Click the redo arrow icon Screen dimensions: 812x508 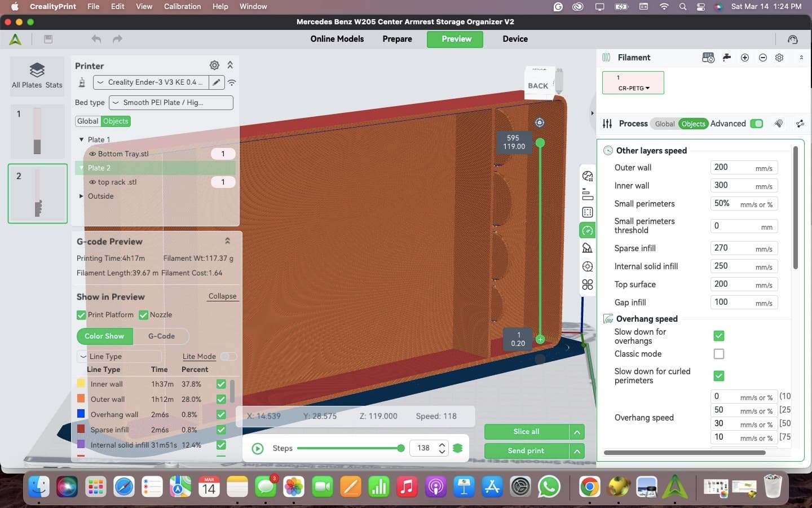coord(117,39)
